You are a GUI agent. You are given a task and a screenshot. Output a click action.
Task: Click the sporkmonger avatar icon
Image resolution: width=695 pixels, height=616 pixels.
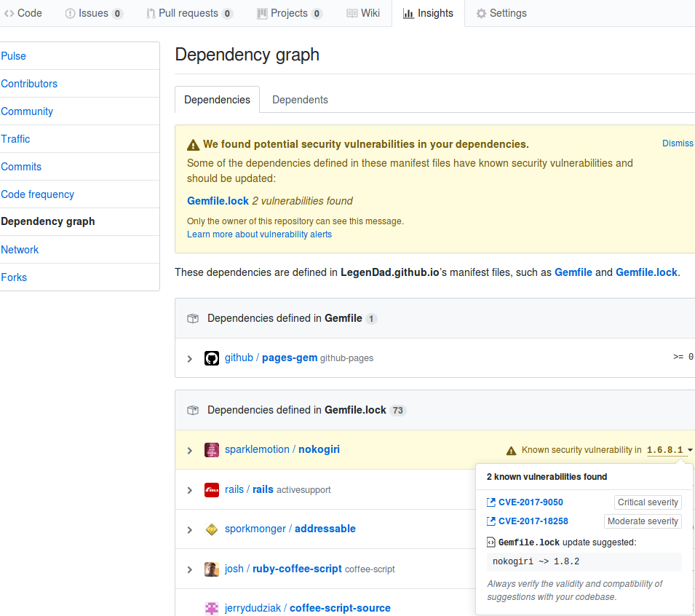point(212,529)
